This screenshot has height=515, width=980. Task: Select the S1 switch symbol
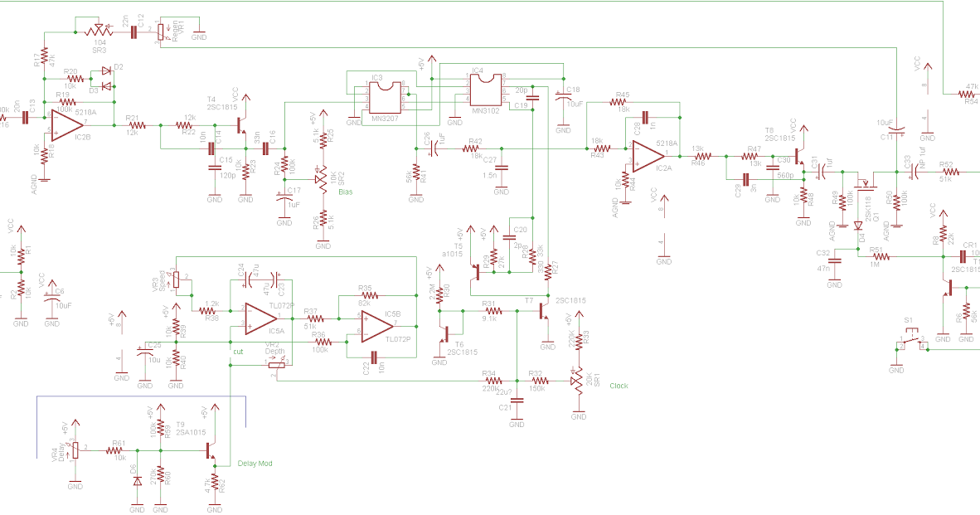tap(911, 341)
